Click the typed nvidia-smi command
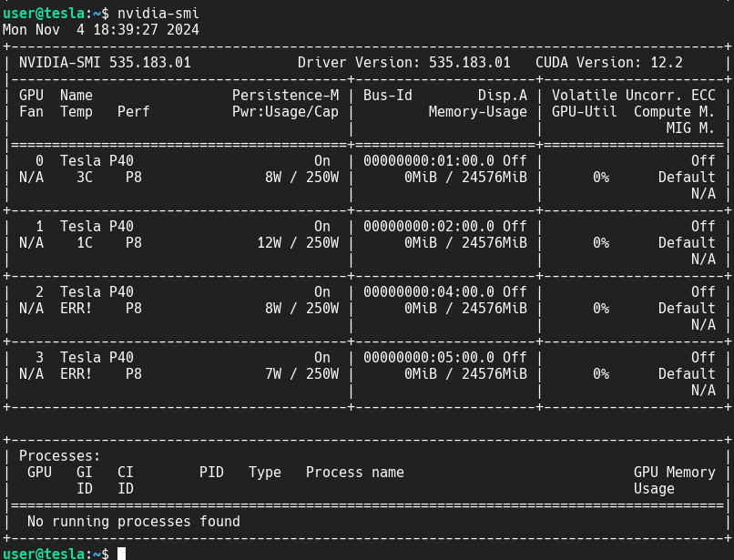The width and height of the screenshot is (734, 560). click(158, 13)
